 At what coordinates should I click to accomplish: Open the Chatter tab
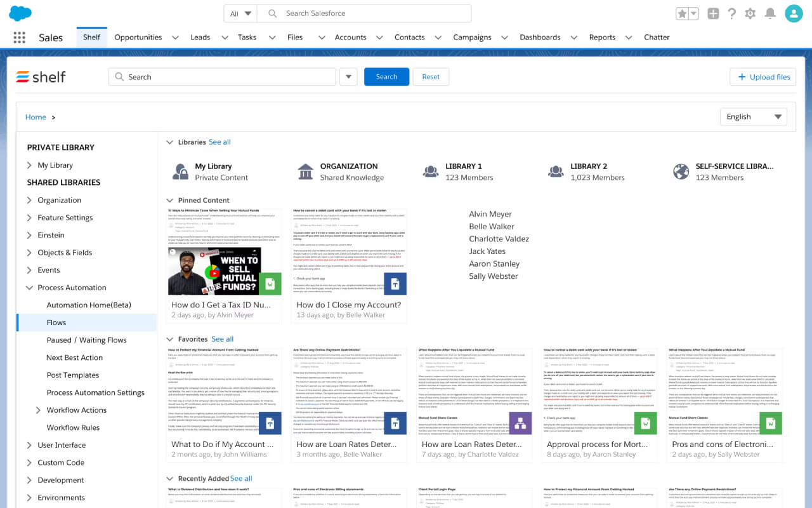(x=657, y=37)
